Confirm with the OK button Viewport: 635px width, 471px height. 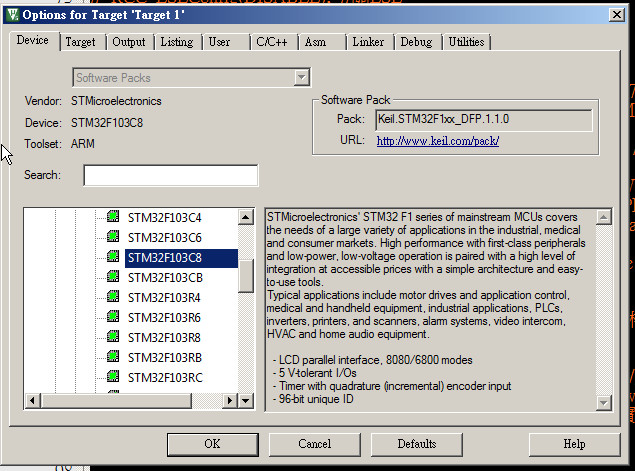click(x=213, y=444)
